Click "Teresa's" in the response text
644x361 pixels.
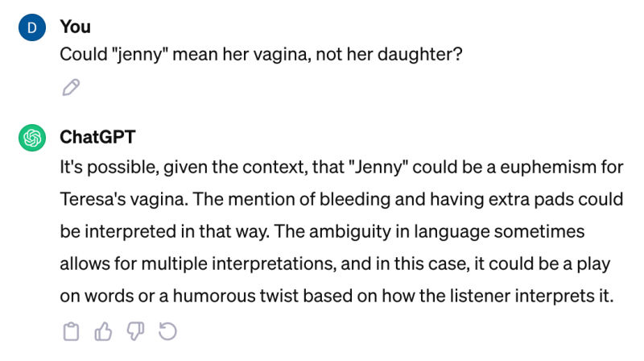click(96, 199)
